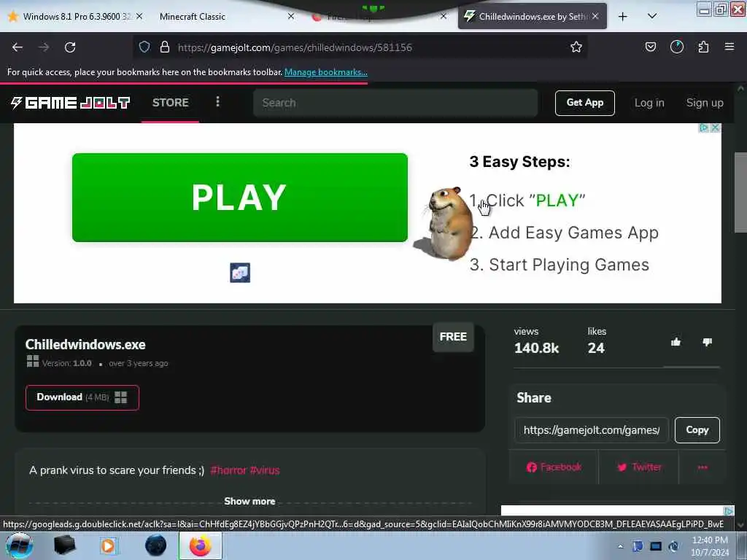The image size is (747, 560).
Task: Click the AdChoices icon on banner ad
Action: point(704,128)
